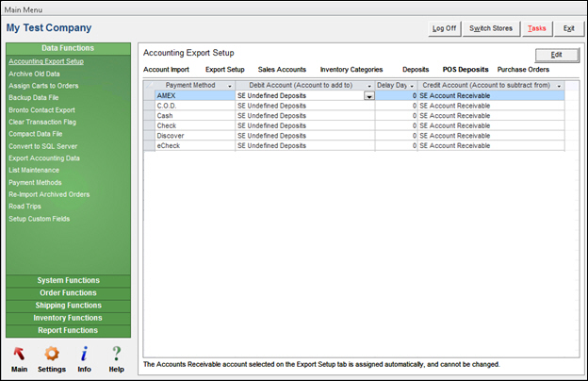Click the select-all corner of the grid

point(149,86)
